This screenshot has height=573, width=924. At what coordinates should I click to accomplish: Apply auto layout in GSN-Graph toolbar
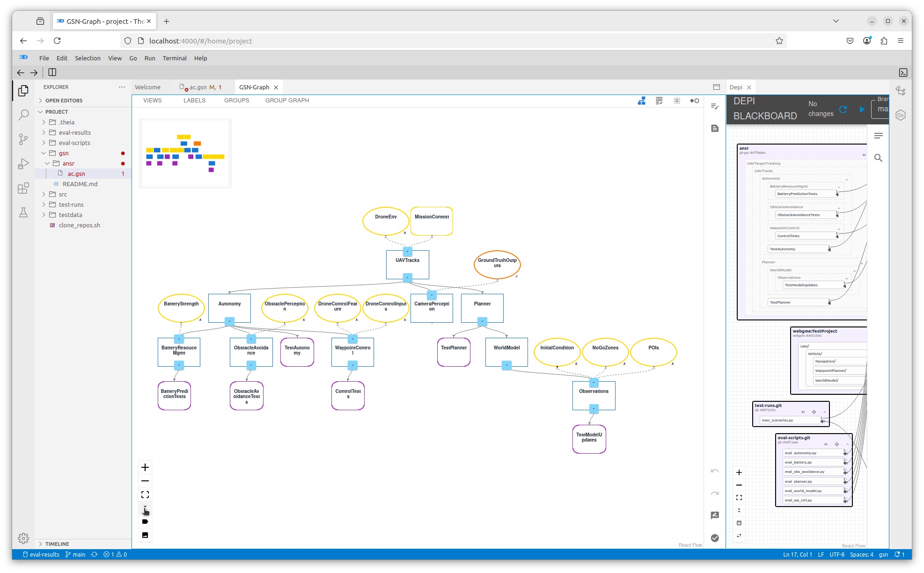[x=642, y=101]
